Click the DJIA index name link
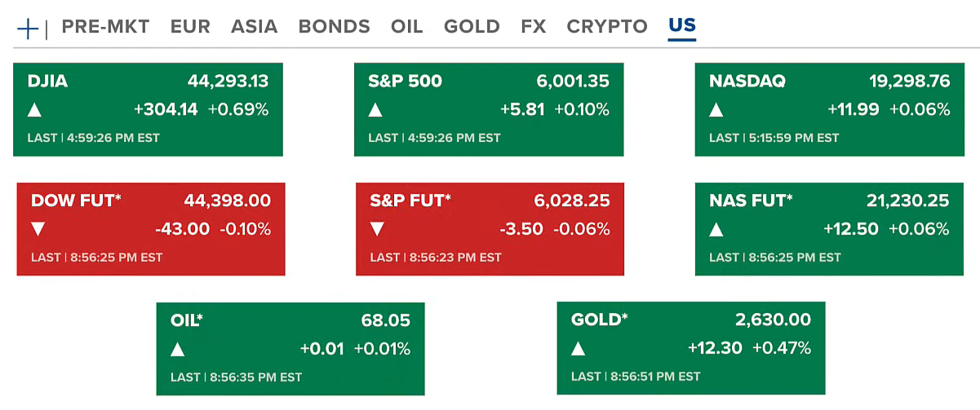 [47, 81]
